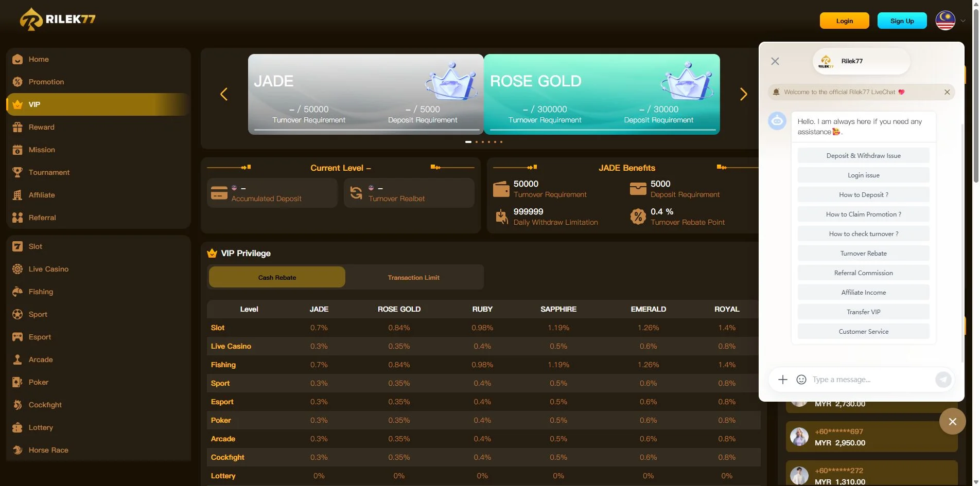Open the Horse Race menu item
980x486 pixels.
99,450
